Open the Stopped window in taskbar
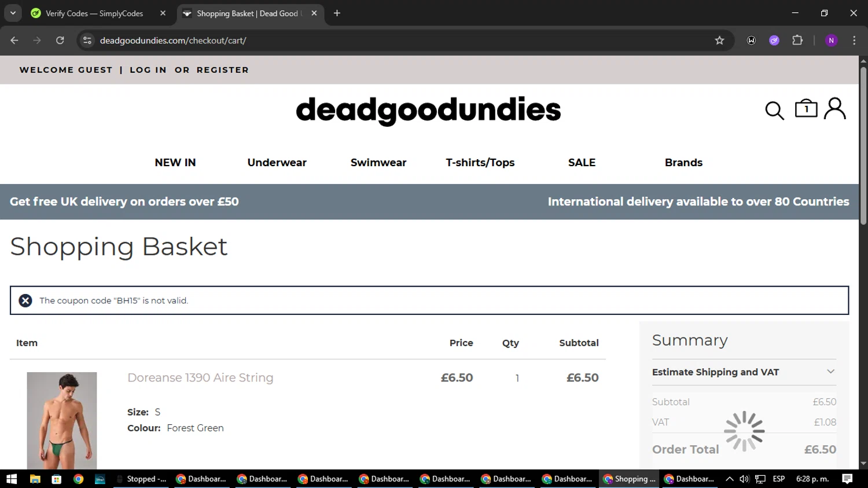Viewport: 868px width, 488px height. pyautogui.click(x=141, y=479)
